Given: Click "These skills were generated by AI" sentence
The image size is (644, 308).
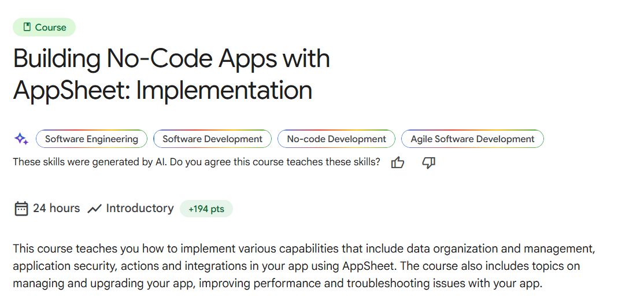Looking at the screenshot, I should [90, 162].
